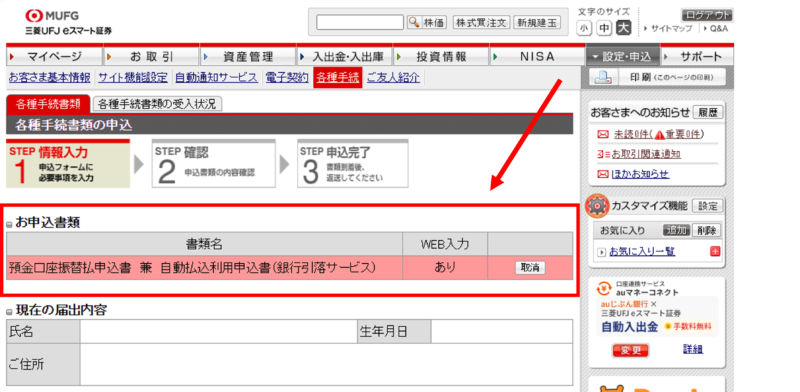Click the MUFG logo
Viewport: 800px width, 392px height.
tap(52, 16)
